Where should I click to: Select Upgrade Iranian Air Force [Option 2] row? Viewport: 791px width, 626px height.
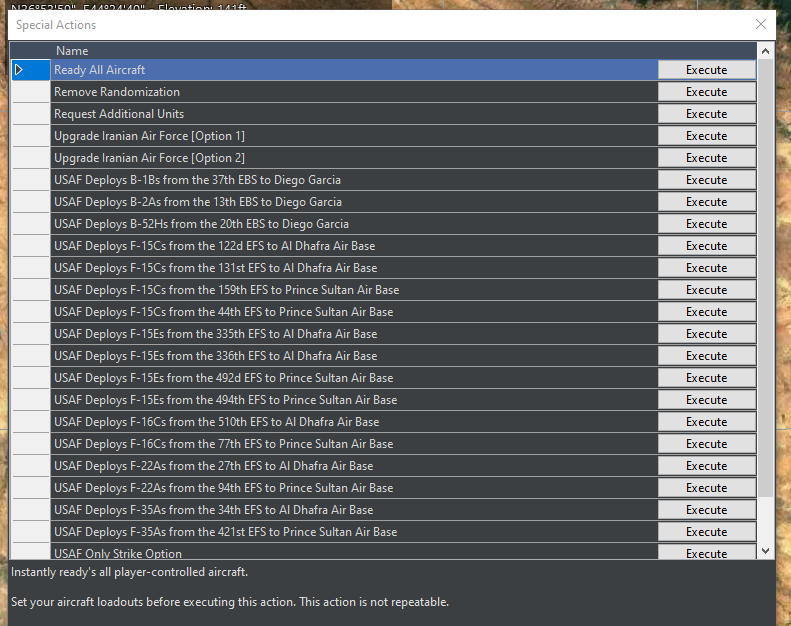tap(354, 158)
